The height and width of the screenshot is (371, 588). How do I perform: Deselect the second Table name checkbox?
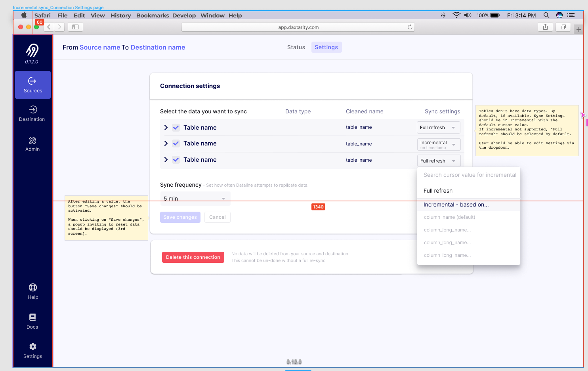click(176, 143)
